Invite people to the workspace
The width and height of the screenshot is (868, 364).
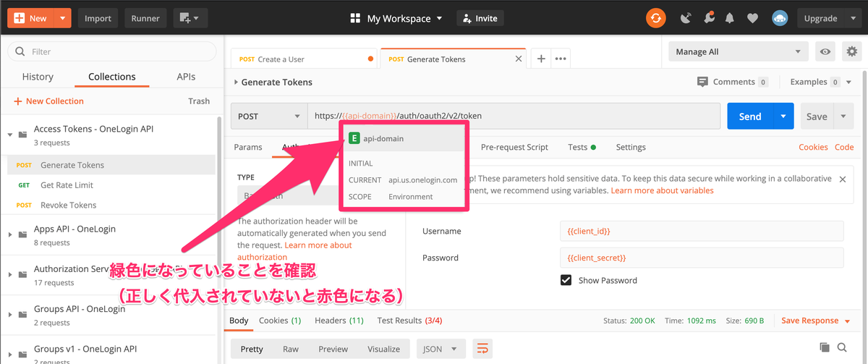click(480, 18)
